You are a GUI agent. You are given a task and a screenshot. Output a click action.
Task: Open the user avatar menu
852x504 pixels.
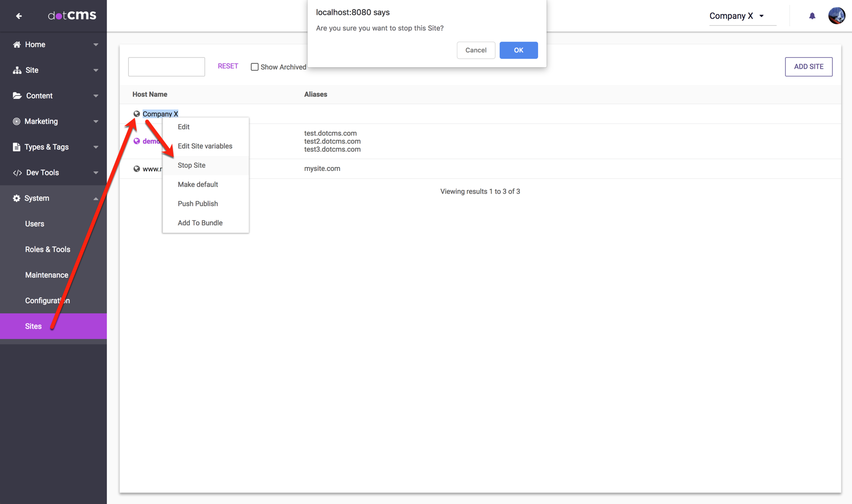(836, 16)
